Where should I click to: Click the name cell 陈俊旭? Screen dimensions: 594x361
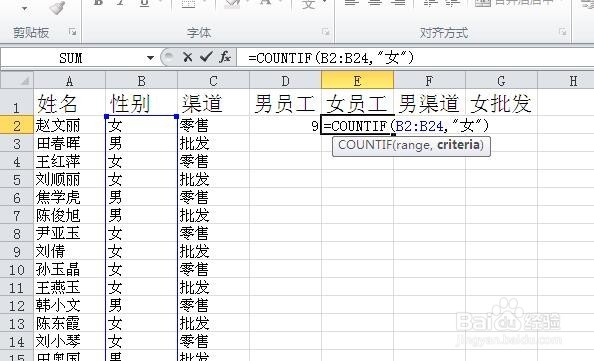[x=69, y=215]
